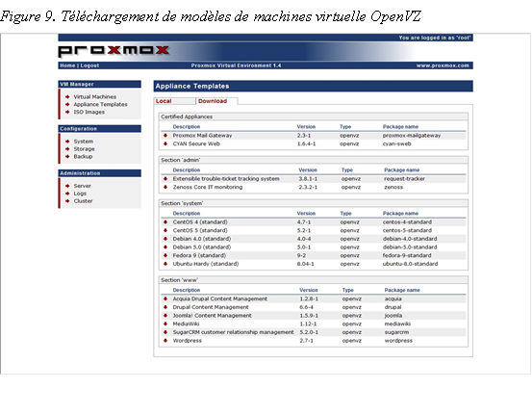Screen dimensions: 532x415
Task: Click arrow bullet beside Storage
Action: coord(67,148)
